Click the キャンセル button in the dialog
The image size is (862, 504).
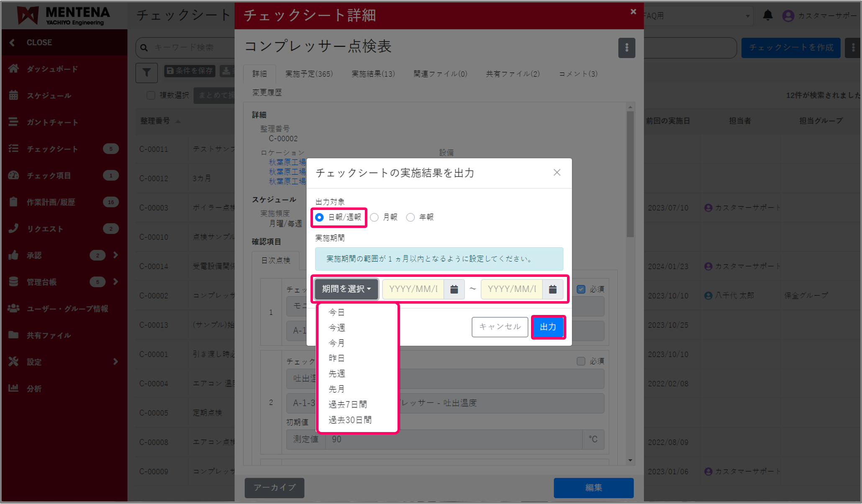500,327
